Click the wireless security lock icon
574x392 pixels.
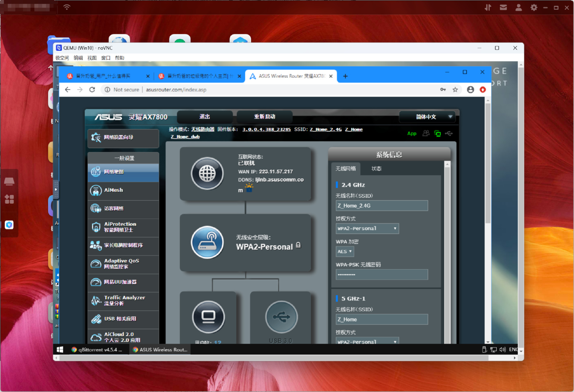298,245
